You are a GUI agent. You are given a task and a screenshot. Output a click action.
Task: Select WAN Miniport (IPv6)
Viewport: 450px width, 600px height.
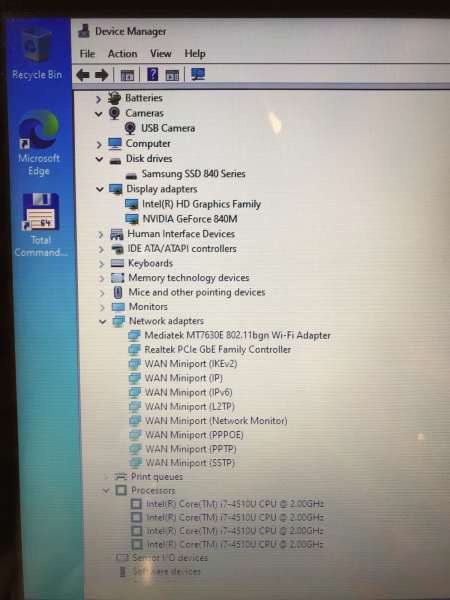(188, 392)
